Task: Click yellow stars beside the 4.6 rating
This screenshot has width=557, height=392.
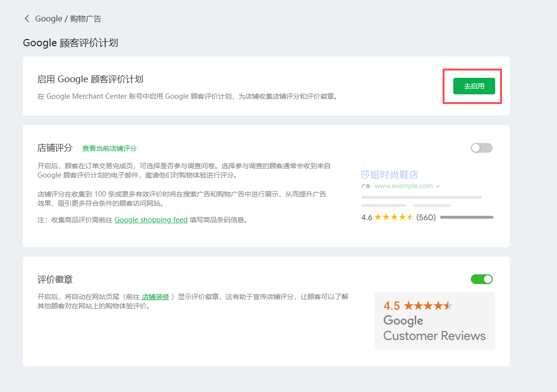Action: tap(394, 217)
